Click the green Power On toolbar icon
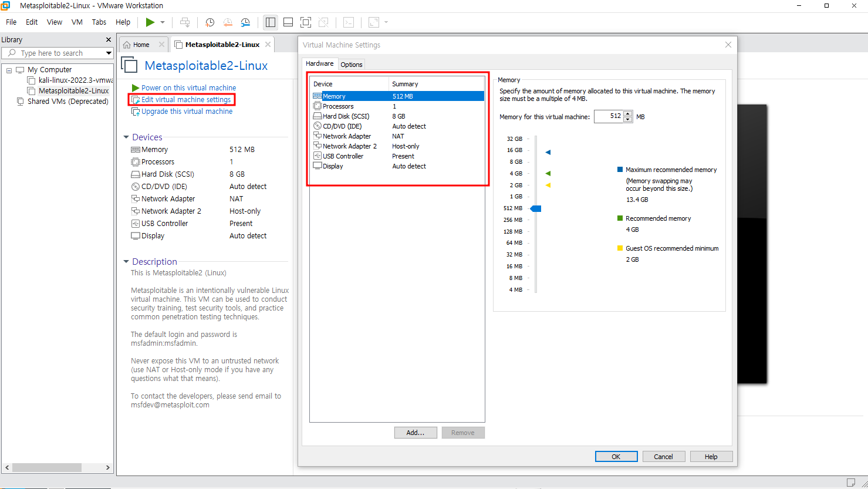Viewport: 868px width, 489px height. tap(150, 22)
